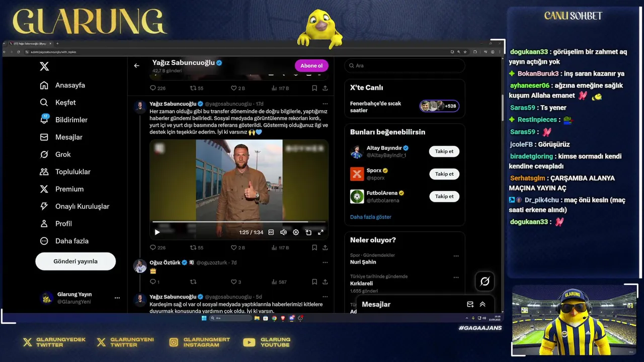Open Profil in the sidebar
This screenshot has height=362, width=644.
[56, 224]
